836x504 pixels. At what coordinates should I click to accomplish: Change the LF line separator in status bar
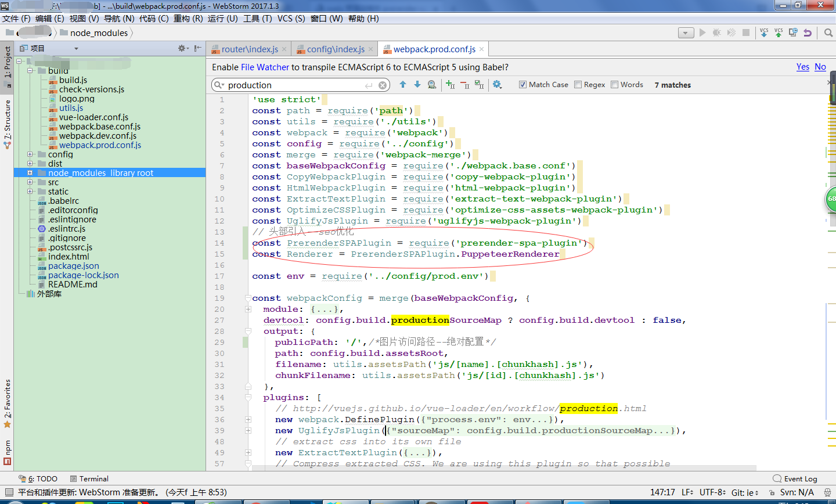click(x=687, y=492)
